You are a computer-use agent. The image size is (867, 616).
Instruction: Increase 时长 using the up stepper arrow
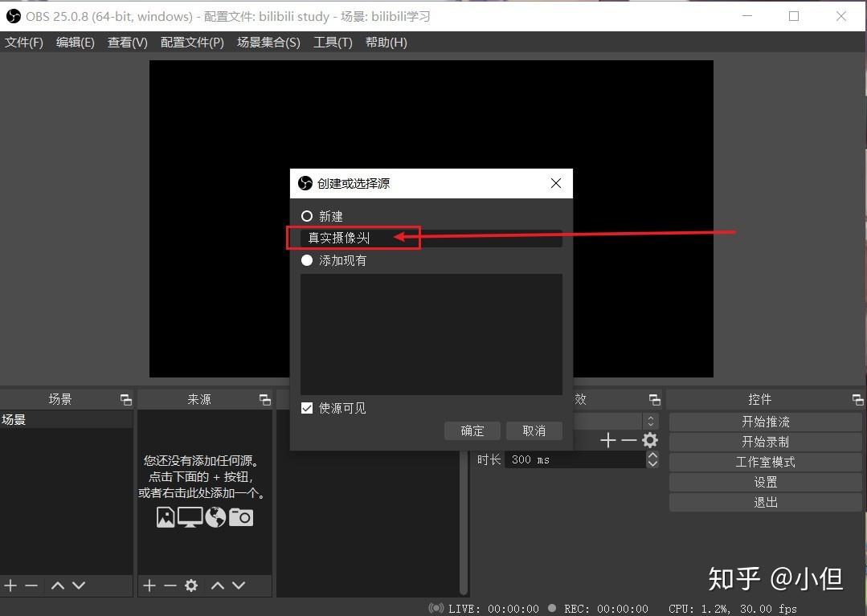coord(652,455)
